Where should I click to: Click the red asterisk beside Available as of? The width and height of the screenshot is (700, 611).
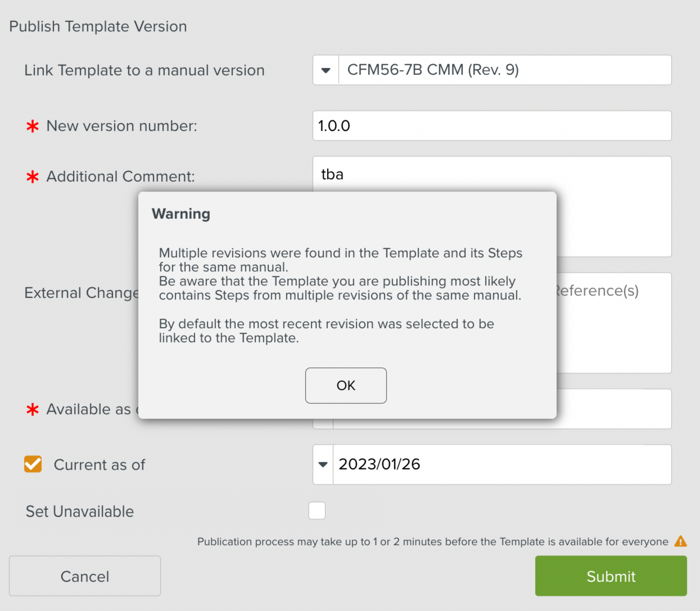coord(33,409)
